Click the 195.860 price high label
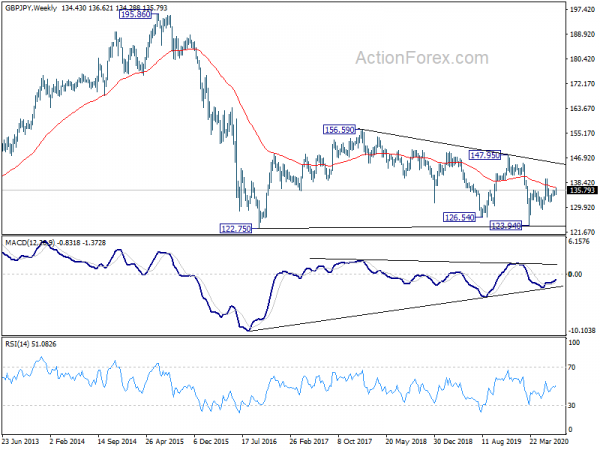 [x=135, y=15]
